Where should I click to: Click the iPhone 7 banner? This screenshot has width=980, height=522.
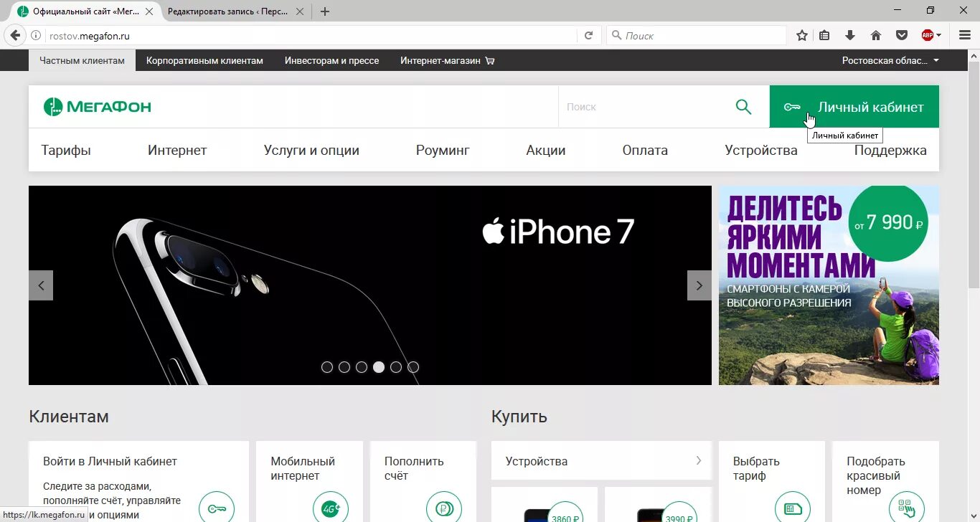[x=370, y=285]
